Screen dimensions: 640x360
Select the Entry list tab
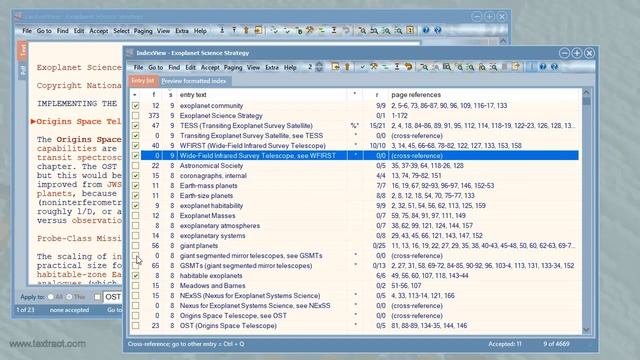pos(143,81)
